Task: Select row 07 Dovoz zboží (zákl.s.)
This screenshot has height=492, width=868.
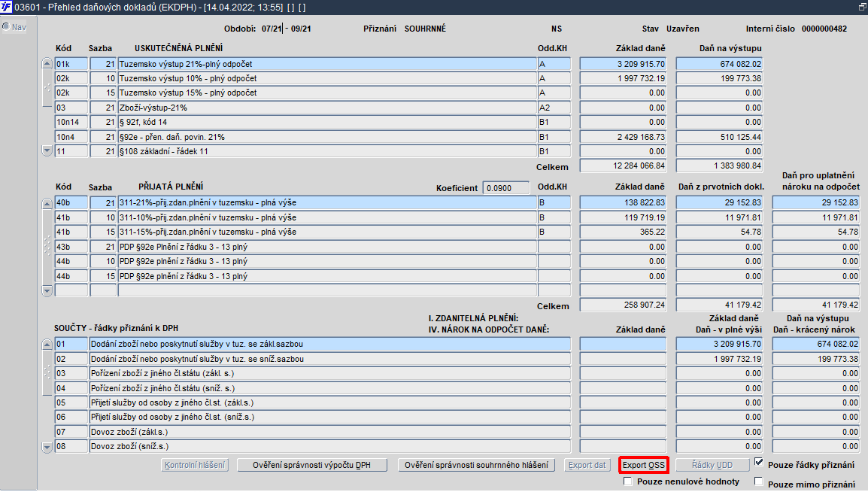Action: pos(330,432)
